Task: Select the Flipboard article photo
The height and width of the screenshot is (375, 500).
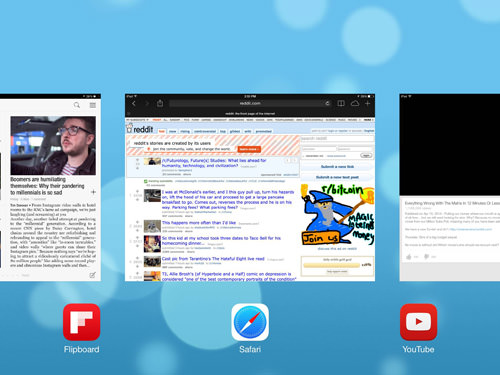Action: click(x=53, y=145)
